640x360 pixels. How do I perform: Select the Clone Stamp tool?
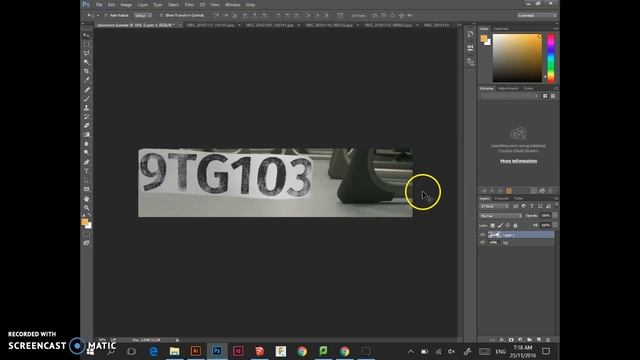point(87,108)
